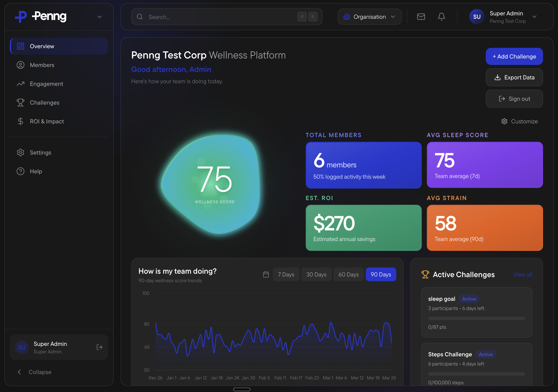Image resolution: width=558 pixels, height=392 pixels.
Task: Select the 7 Days time filter
Action: (x=286, y=274)
